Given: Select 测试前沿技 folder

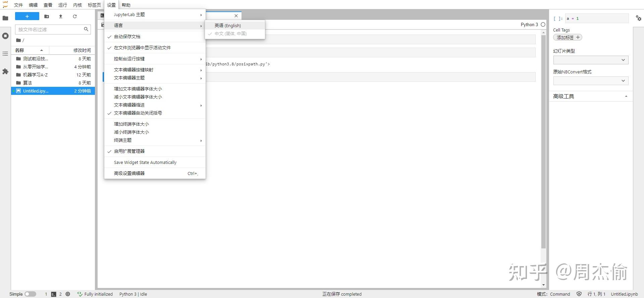Looking at the screenshot, I should coord(53,59).
